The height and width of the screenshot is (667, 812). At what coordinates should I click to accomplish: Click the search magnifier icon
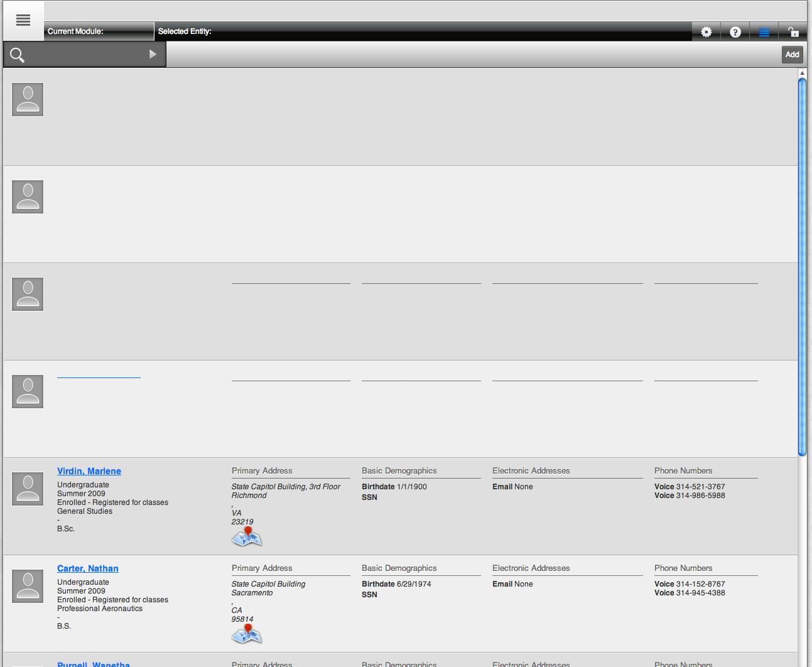pos(18,55)
